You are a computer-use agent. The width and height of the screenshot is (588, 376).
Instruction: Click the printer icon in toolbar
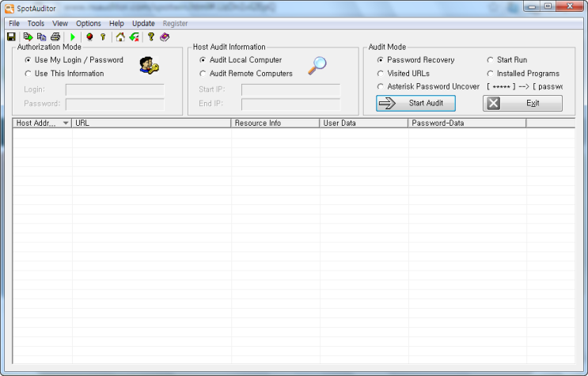[55, 36]
